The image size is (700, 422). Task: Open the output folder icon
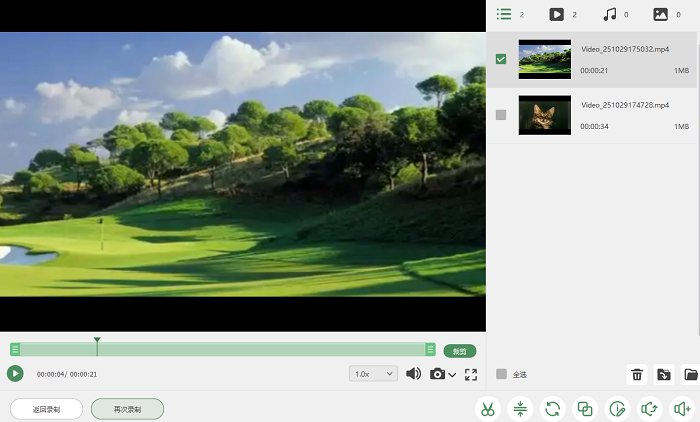[x=691, y=374]
